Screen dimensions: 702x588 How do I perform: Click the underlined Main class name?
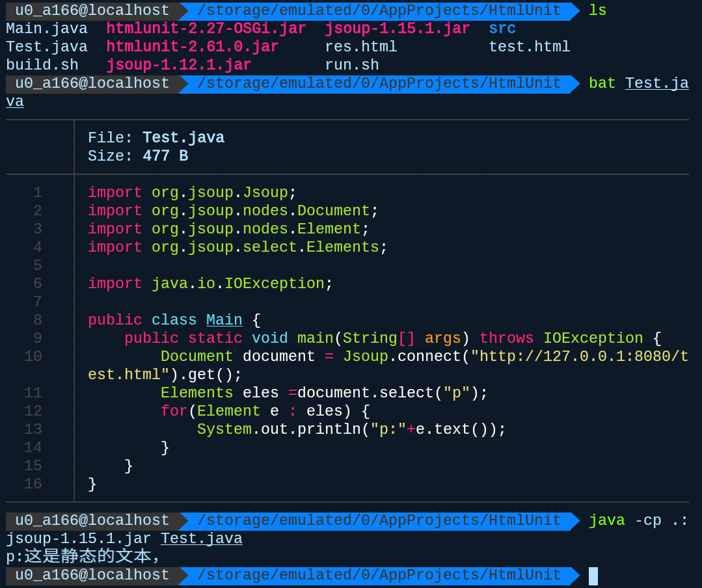pyautogui.click(x=224, y=320)
